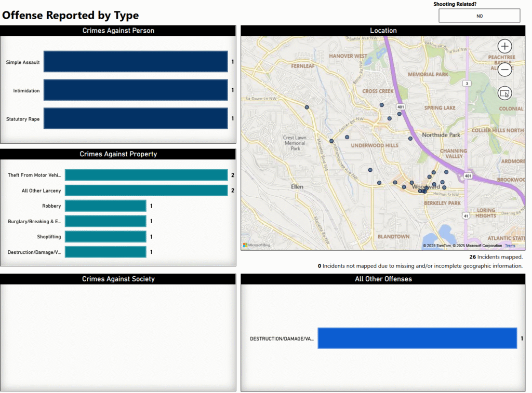This screenshot has width=532, height=393.
Task: Activate the map rectangle select icon
Action: click(504, 93)
